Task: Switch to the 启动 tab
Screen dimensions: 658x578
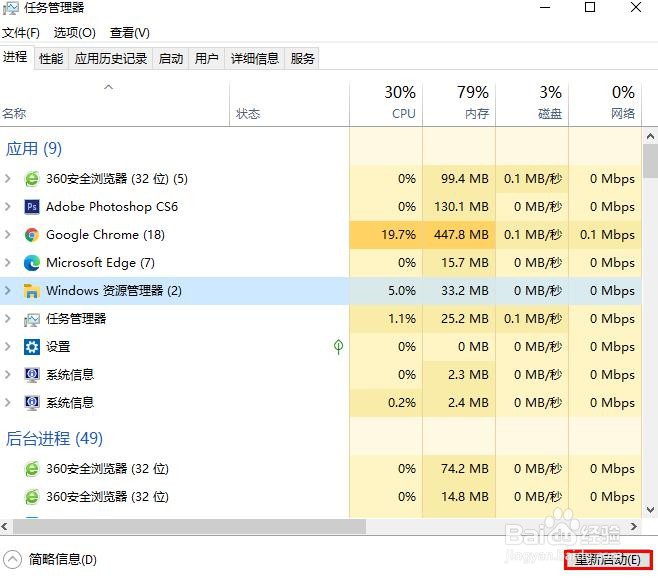Action: 171,58
